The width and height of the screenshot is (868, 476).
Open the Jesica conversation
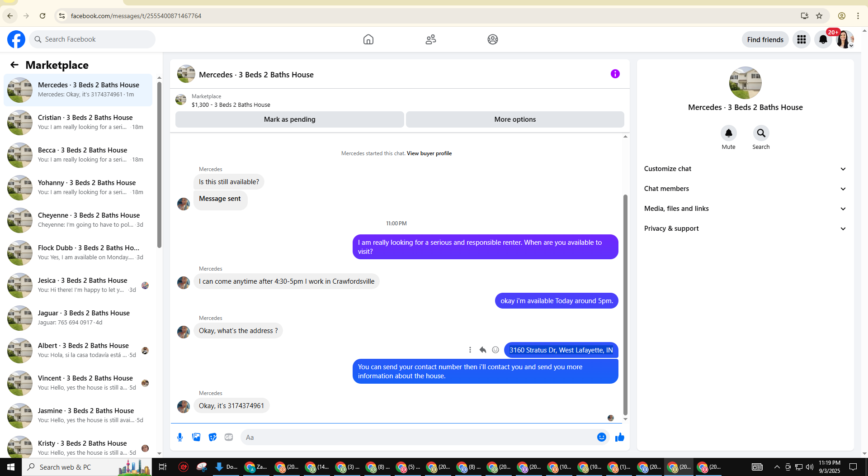(78, 286)
